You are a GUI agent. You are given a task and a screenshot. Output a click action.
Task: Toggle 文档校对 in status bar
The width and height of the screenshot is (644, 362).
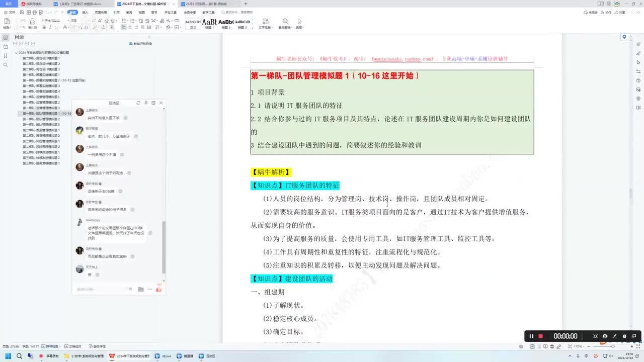coord(72,346)
